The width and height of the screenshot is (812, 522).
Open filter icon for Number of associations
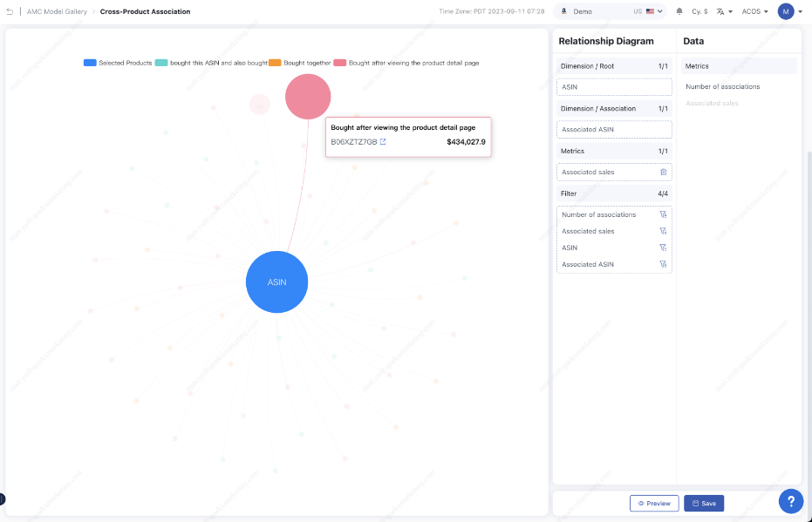(x=663, y=214)
